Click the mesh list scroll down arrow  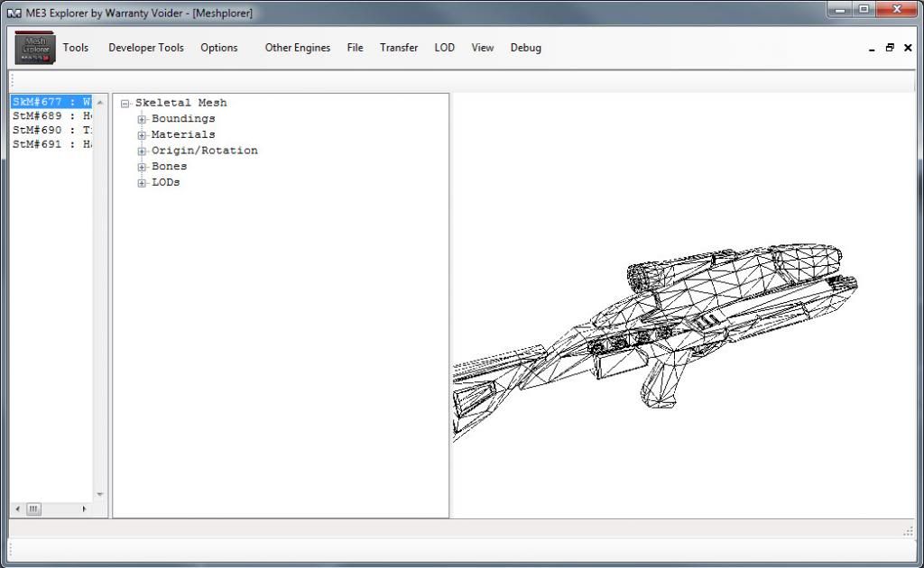click(100, 494)
